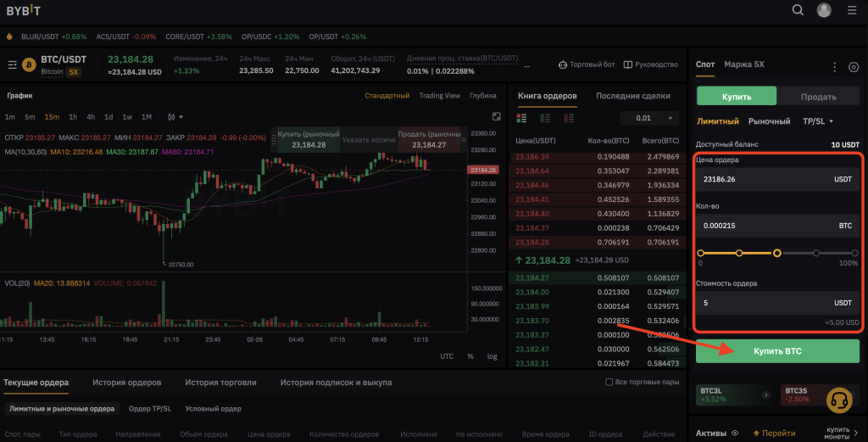This screenshot has width=868, height=442.
Task: Click the Bitcoin coin logo
Action: coord(29,64)
